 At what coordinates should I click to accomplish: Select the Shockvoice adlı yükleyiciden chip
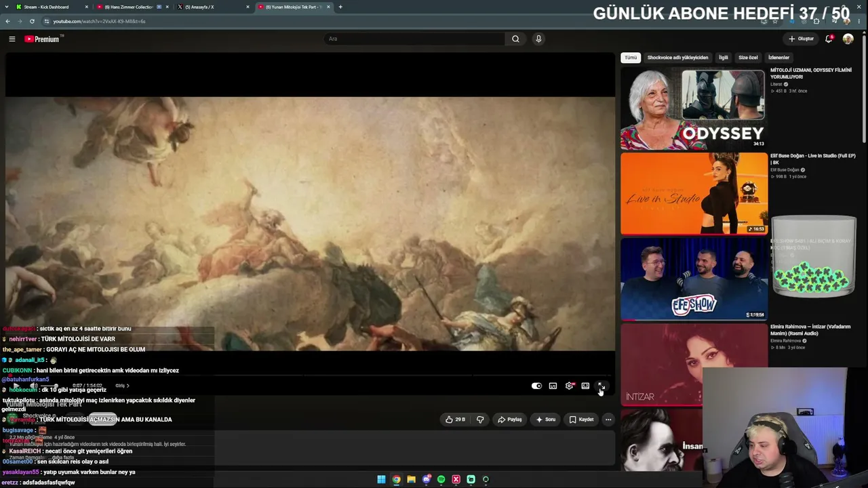[x=677, y=58]
